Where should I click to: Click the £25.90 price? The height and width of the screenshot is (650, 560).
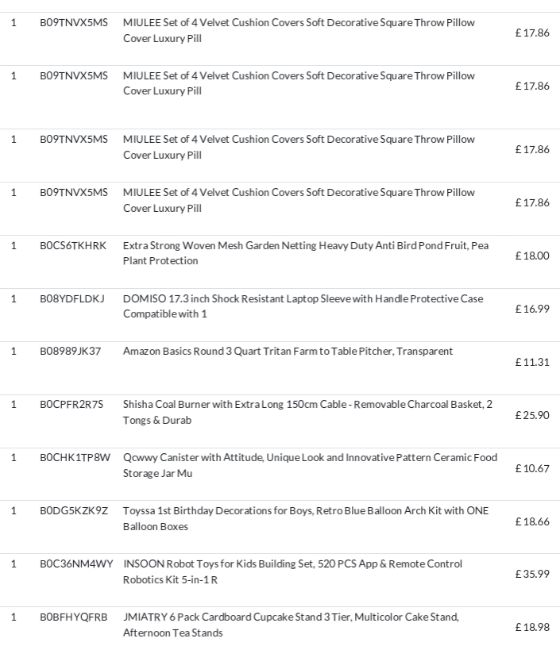pos(532,415)
